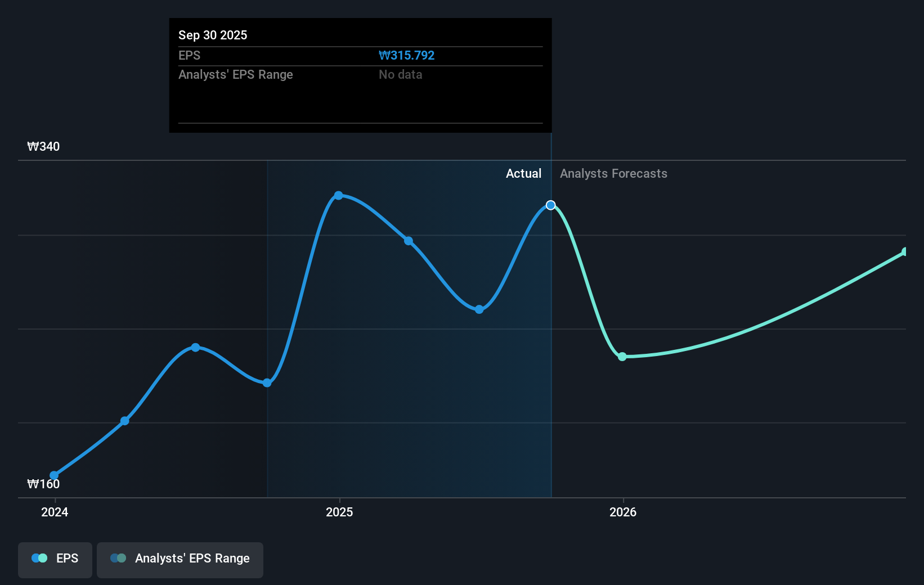Click the blue EPS legend dot icon
This screenshot has height=585, width=924.
(38, 558)
